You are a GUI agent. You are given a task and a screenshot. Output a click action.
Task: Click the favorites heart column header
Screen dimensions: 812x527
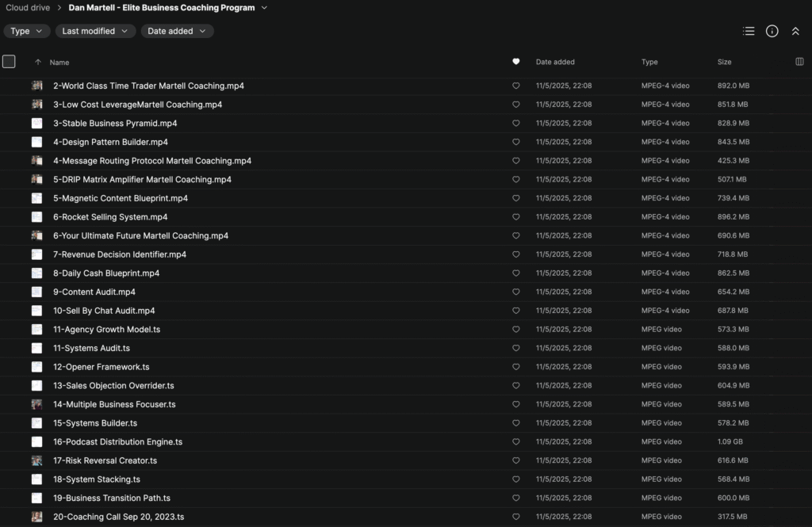(516, 62)
